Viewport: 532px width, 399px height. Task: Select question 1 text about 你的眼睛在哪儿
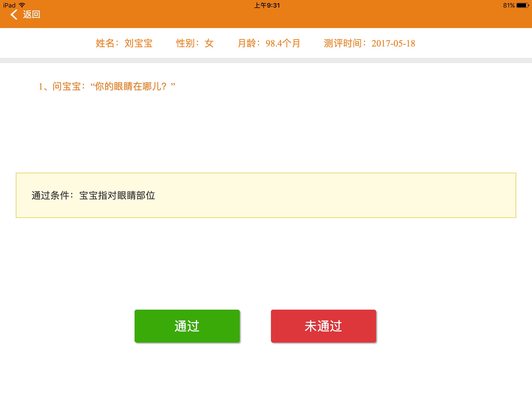(x=107, y=87)
